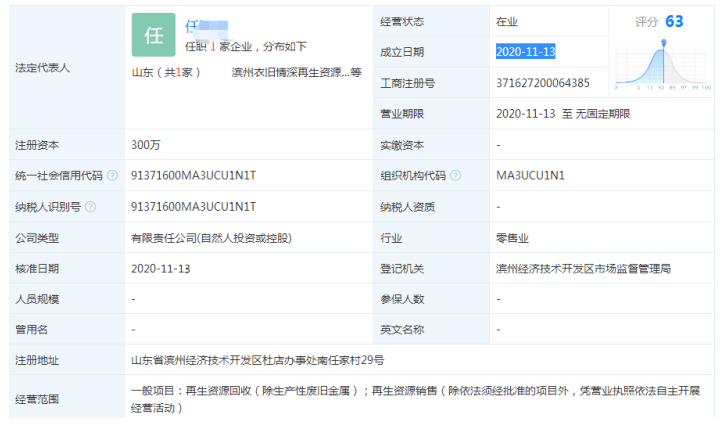Click the company type 有限责任公司 value
Image resolution: width=726 pixels, height=426 pixels.
tap(212, 238)
